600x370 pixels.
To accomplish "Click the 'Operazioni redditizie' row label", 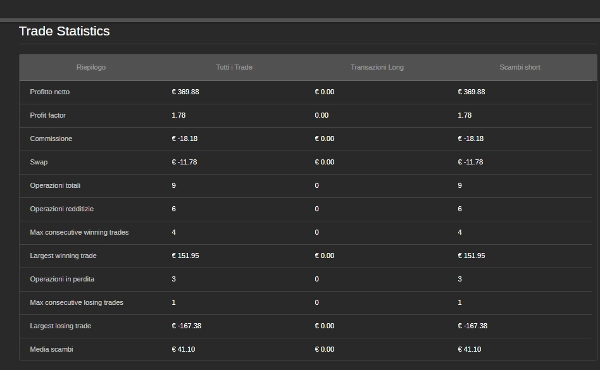I will click(62, 209).
